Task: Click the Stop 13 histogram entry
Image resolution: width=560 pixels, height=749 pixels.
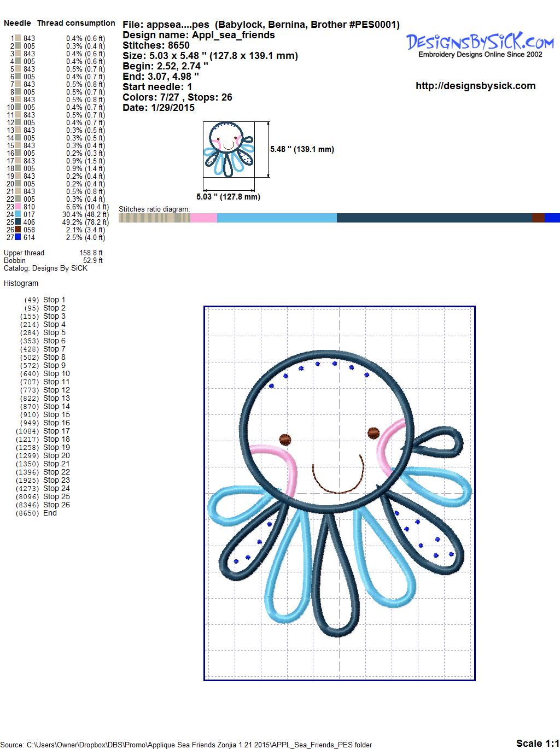Action: (56, 398)
